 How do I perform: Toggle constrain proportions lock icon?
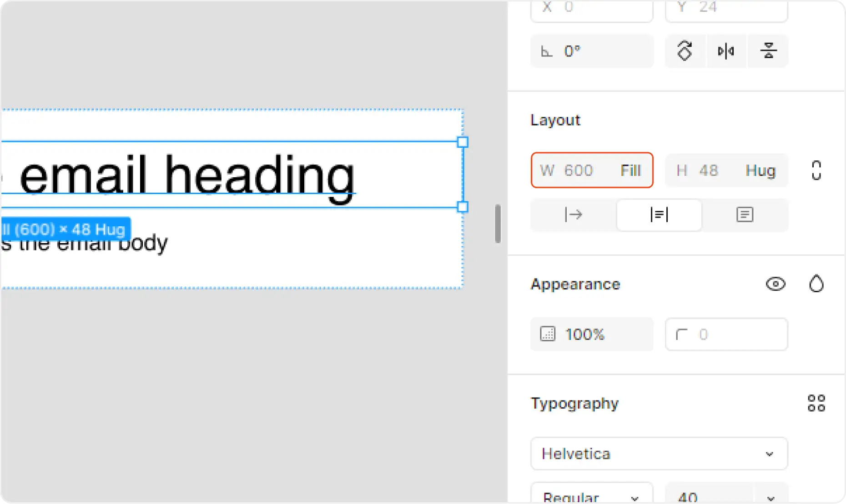[x=816, y=170]
